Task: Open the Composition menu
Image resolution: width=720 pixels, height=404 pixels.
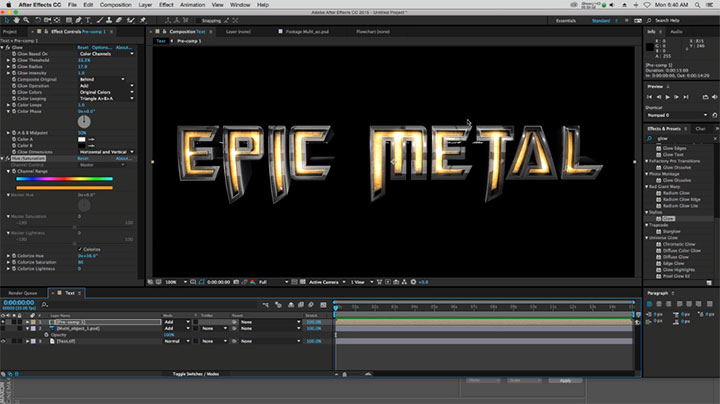Action: [x=116, y=5]
